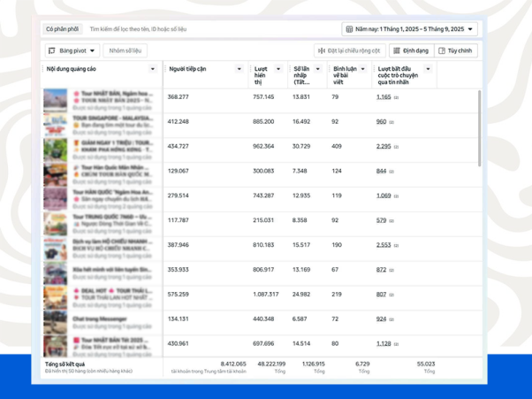Open the TOUR SINGAPORE - MALAYSIA ad thumbnail

(x=56, y=125)
